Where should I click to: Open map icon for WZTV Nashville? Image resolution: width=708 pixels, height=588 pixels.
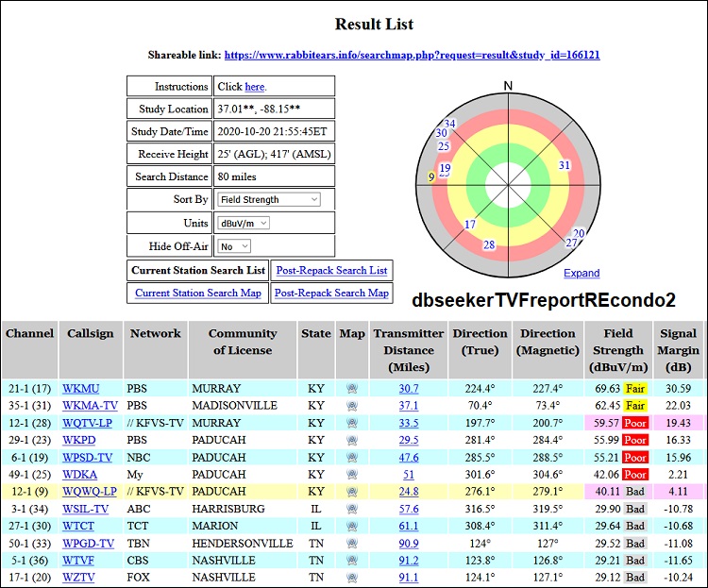(352, 577)
